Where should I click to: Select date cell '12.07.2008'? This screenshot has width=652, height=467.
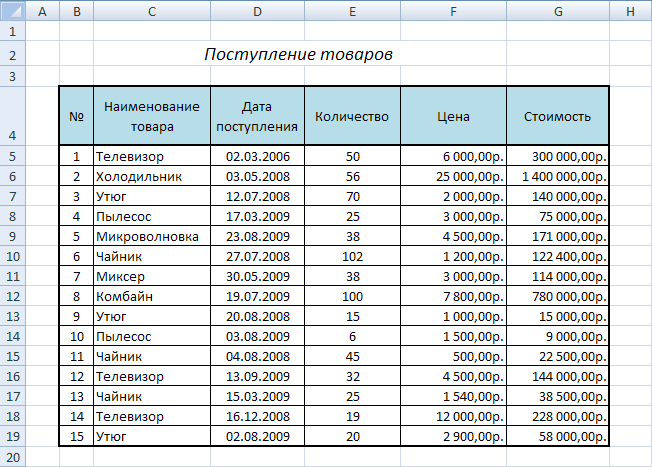tap(257, 196)
